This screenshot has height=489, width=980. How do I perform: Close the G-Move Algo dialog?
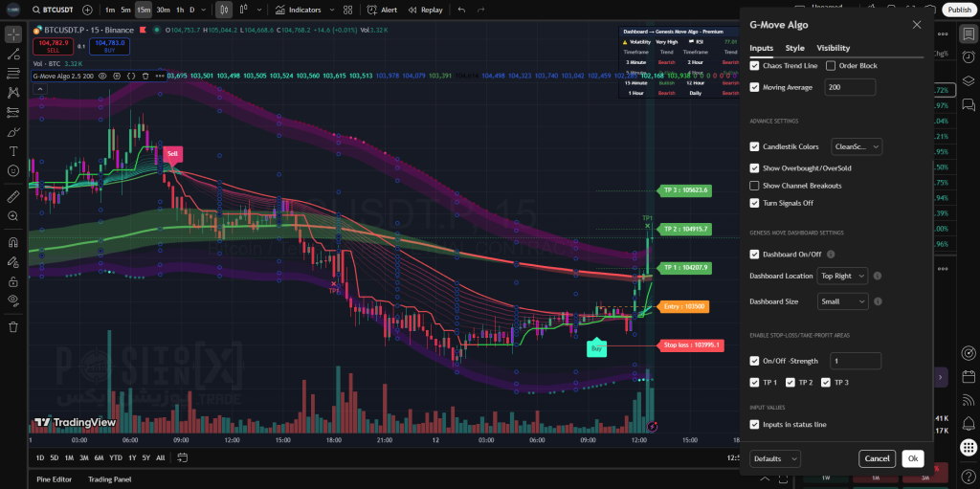(x=916, y=24)
